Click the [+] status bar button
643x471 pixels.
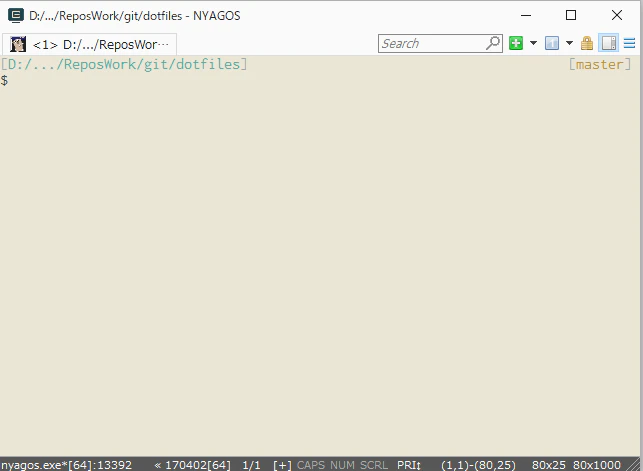coord(283,465)
